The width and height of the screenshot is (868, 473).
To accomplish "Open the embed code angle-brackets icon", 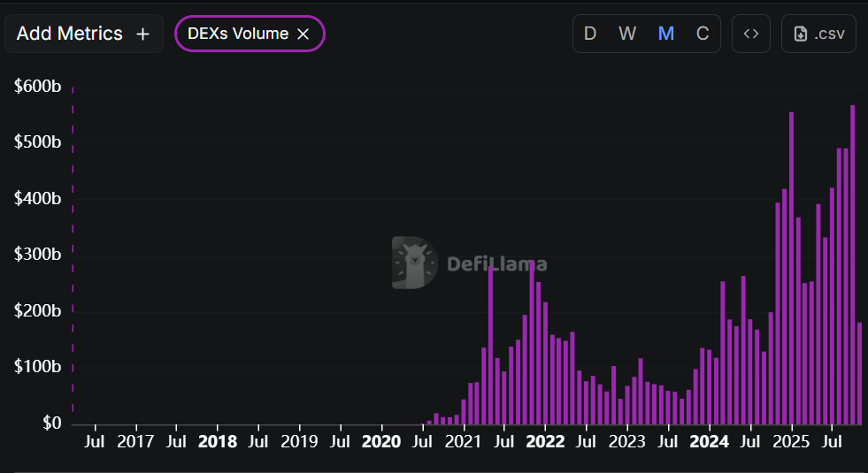I will 751,34.
